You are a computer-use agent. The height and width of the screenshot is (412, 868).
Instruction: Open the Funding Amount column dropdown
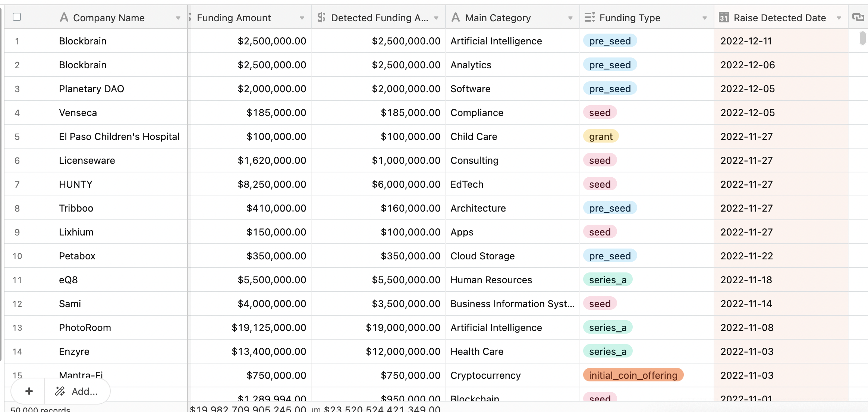302,18
